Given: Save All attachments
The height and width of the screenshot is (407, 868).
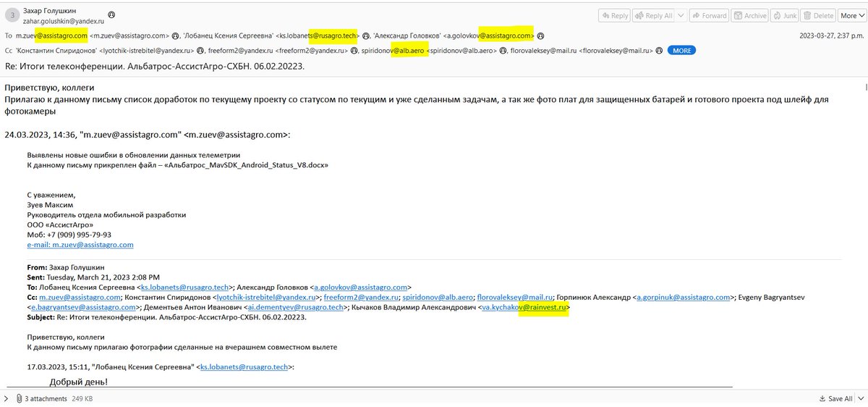Looking at the screenshot, I should 835,398.
